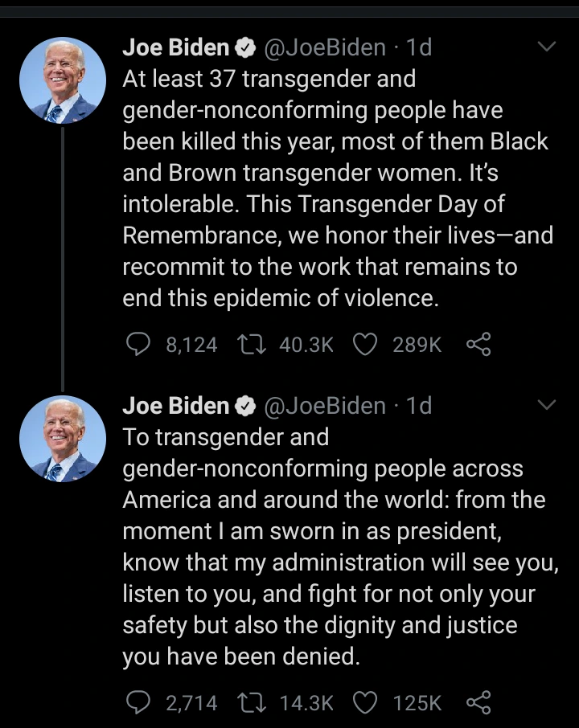Reply to the first Biden tweet
Screen dimensions: 579x728
click(x=138, y=344)
